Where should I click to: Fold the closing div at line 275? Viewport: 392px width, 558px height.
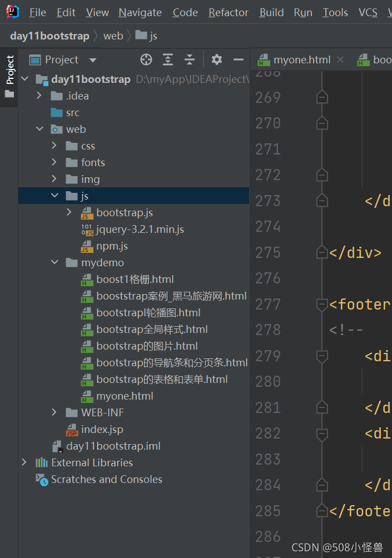(x=322, y=252)
